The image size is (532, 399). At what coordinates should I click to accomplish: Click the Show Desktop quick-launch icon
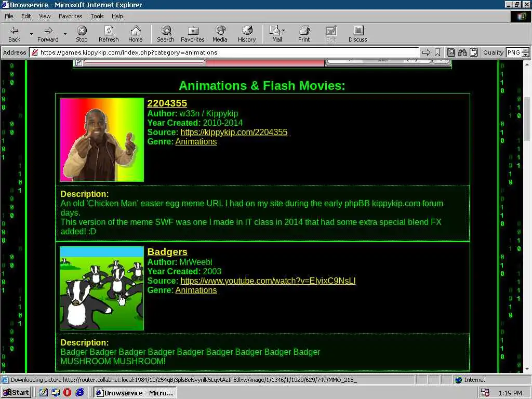click(x=56, y=393)
